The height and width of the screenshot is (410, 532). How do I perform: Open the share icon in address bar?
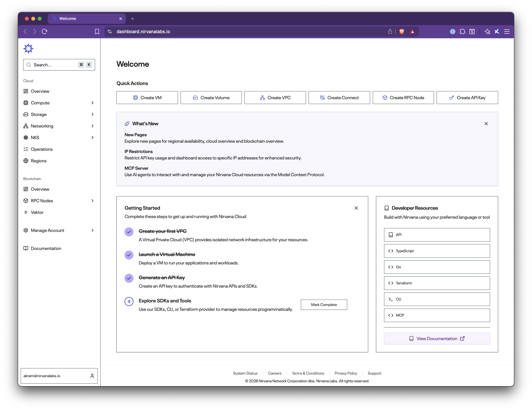coord(390,32)
